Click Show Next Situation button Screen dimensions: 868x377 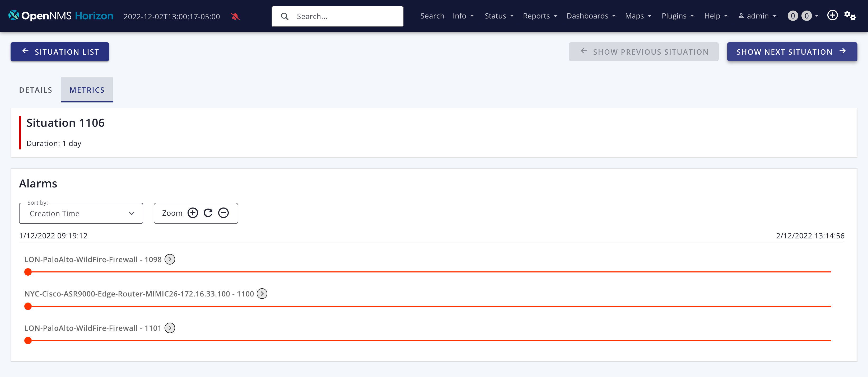point(791,52)
